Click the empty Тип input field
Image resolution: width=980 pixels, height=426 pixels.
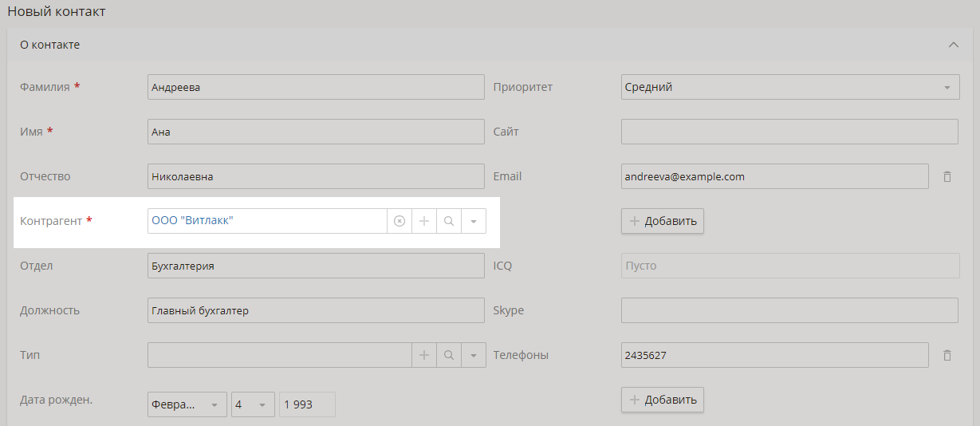279,355
